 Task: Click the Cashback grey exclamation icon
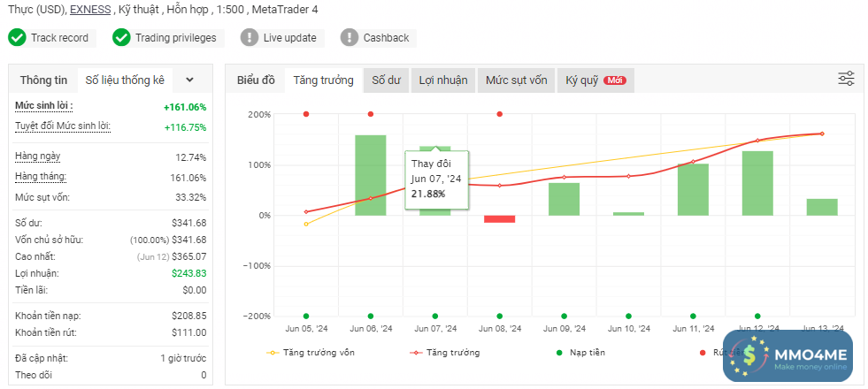tap(350, 38)
